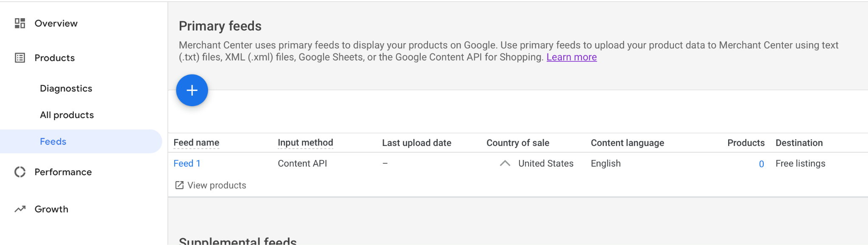Open the Growth section label

click(51, 209)
